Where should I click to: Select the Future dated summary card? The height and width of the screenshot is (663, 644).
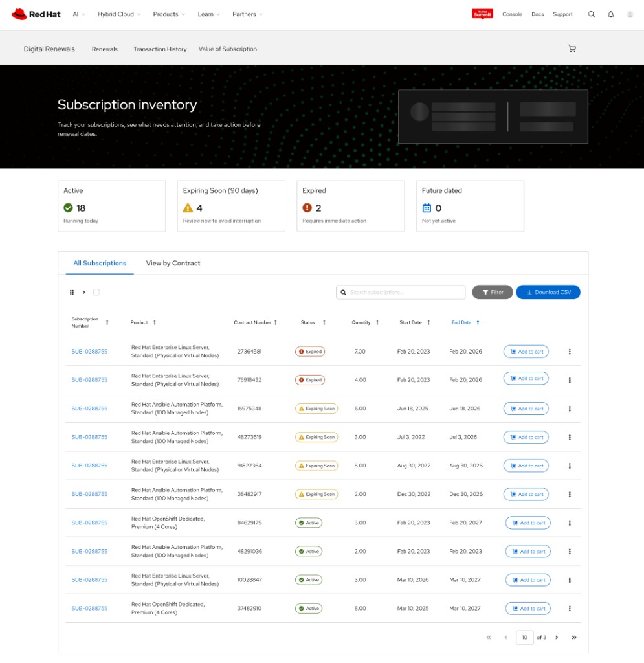coord(470,207)
